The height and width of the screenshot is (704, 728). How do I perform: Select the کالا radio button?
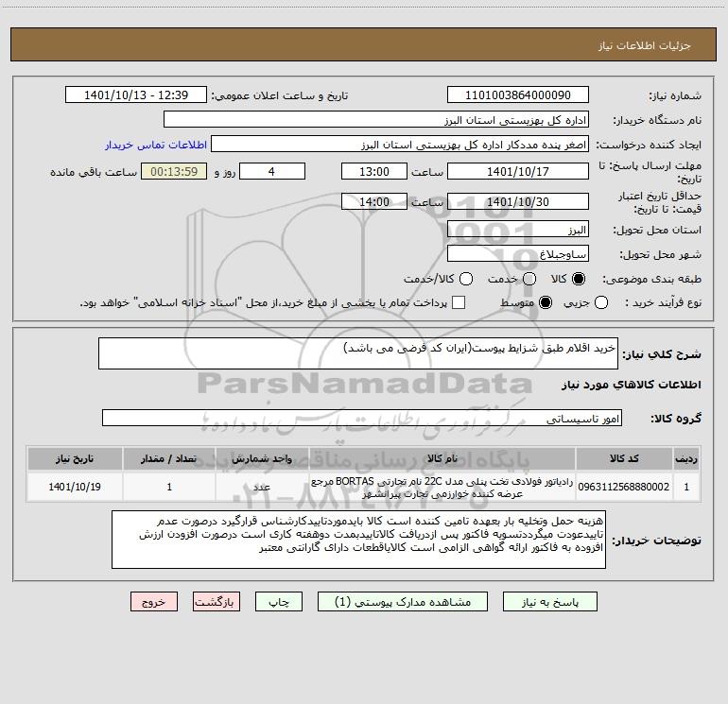[x=579, y=279]
